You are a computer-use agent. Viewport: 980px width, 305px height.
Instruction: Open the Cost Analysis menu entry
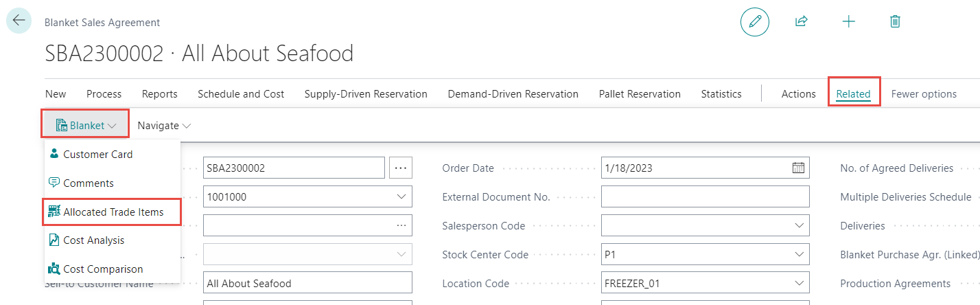point(93,240)
